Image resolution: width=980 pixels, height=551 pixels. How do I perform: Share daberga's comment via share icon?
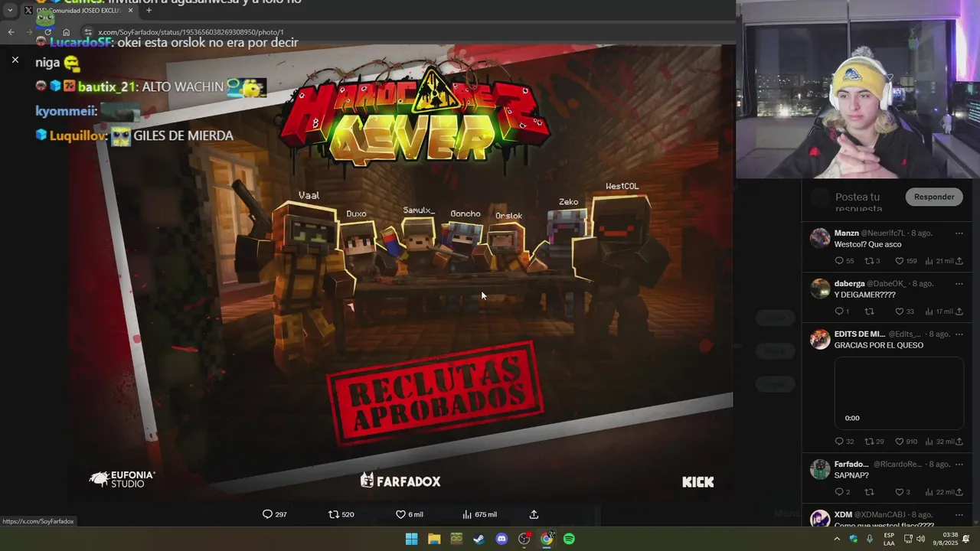point(959,311)
